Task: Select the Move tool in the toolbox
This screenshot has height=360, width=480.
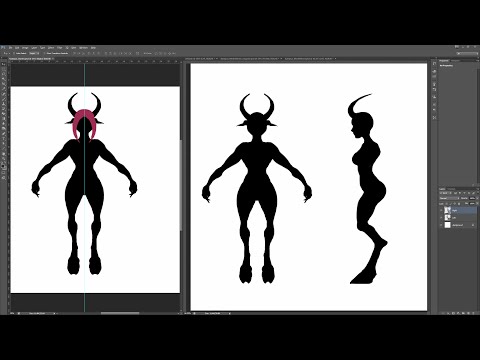Action: pos(4,64)
